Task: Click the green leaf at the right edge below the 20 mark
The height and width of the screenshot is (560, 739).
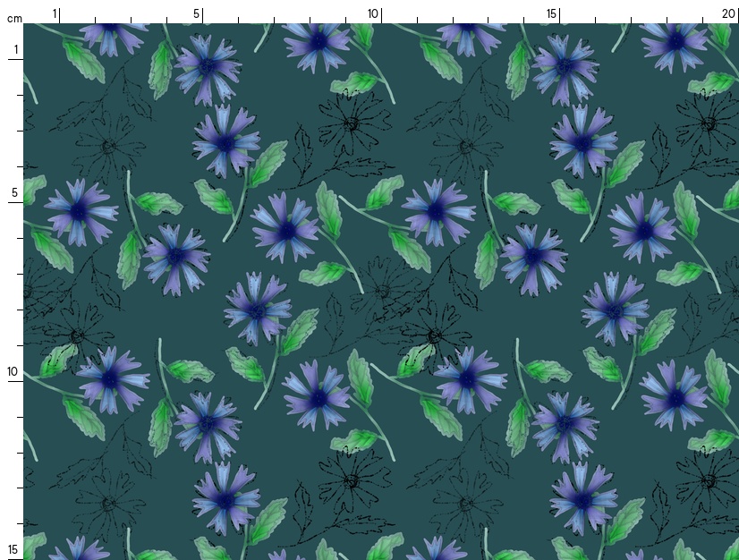Action: (731, 193)
